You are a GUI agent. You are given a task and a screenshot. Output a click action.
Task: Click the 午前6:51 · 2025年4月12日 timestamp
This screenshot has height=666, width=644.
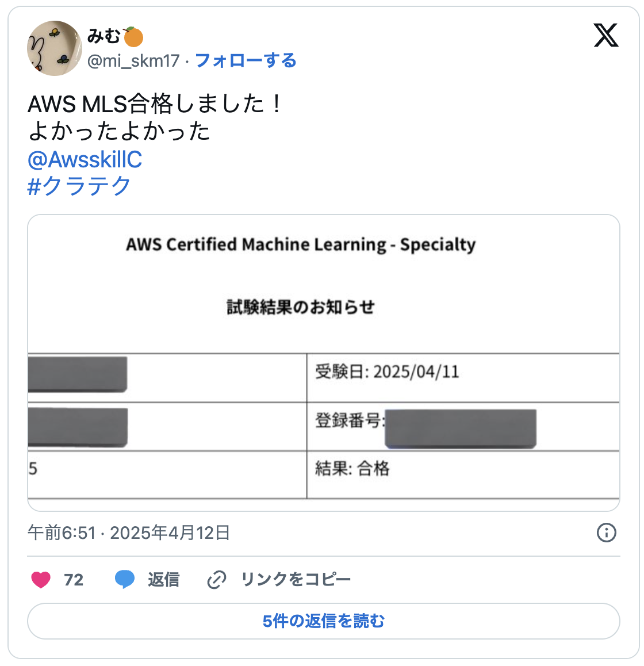click(129, 533)
